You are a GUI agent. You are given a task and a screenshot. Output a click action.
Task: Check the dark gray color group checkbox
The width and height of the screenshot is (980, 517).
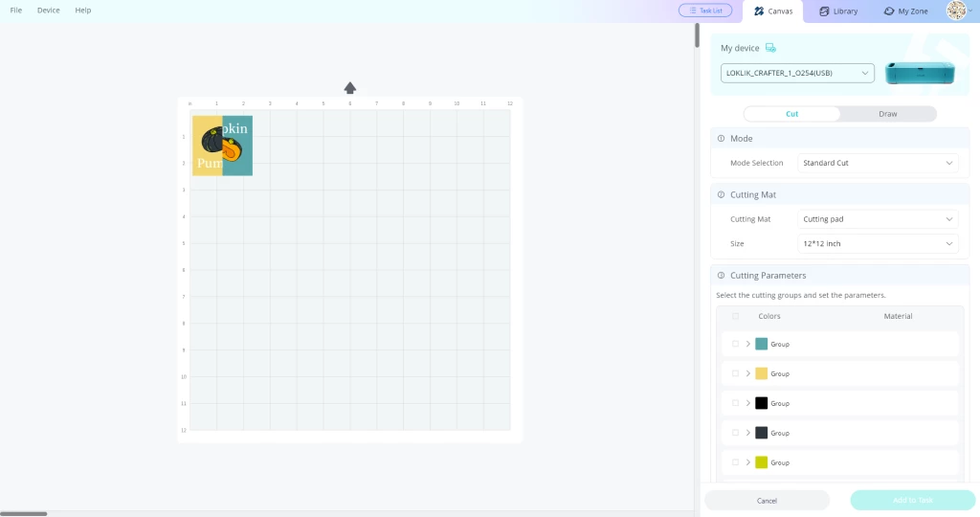click(x=736, y=433)
